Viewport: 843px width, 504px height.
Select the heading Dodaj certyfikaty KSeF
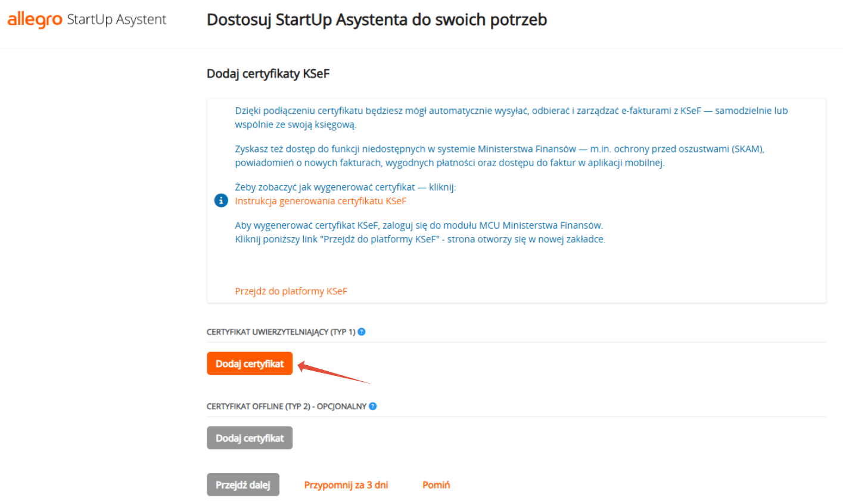pos(268,74)
